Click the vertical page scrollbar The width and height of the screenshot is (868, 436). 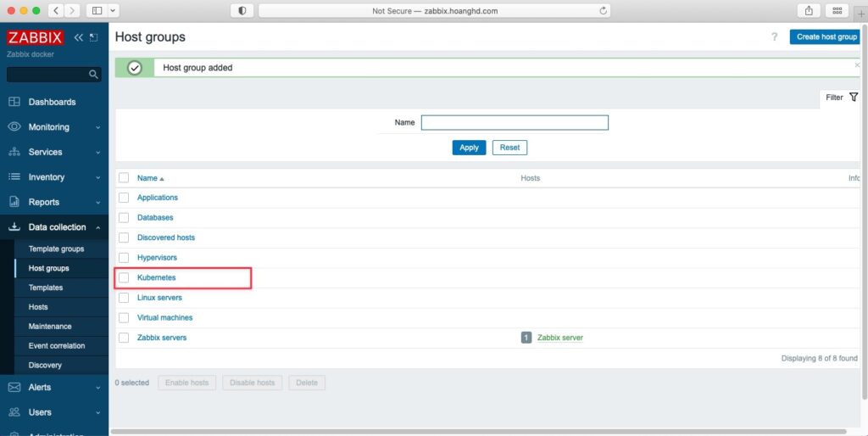tap(865, 210)
